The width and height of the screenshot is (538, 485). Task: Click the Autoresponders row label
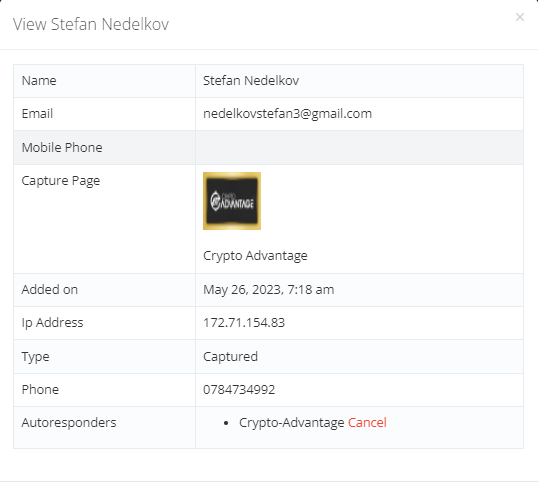pyautogui.click(x=69, y=423)
